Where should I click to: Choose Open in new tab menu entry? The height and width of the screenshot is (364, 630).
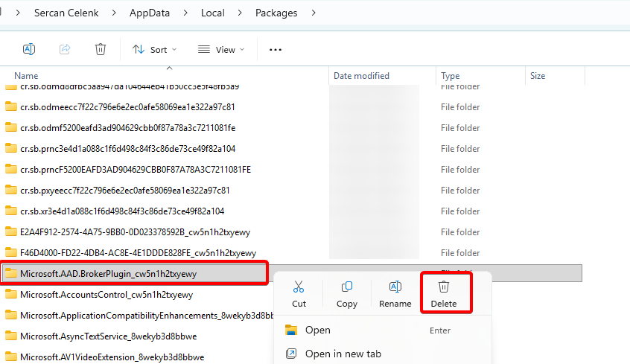tap(343, 354)
